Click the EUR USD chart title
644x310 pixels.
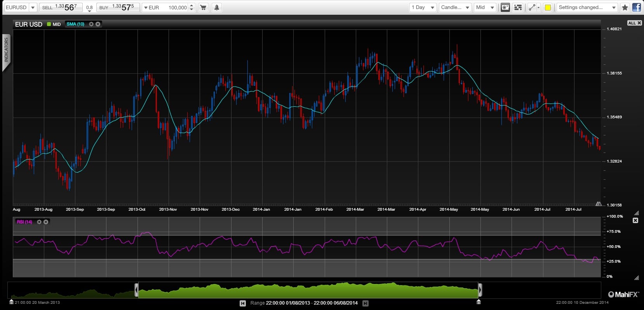(29, 24)
